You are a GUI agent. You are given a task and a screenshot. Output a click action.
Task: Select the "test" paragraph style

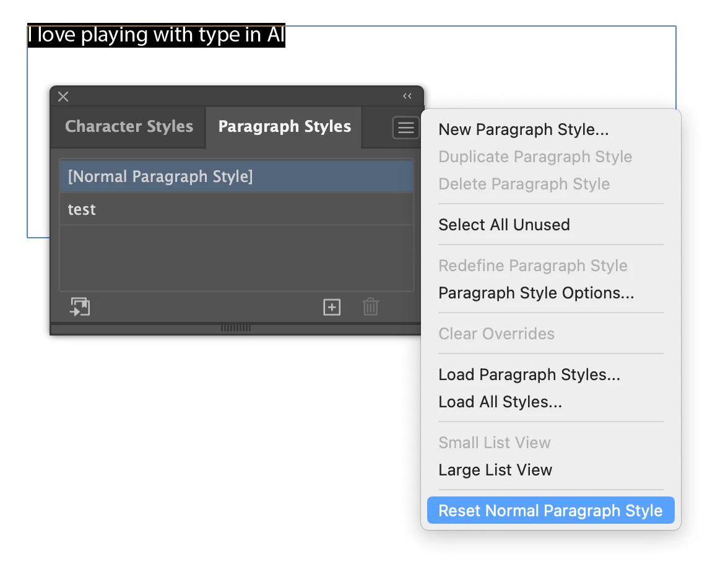(x=236, y=209)
